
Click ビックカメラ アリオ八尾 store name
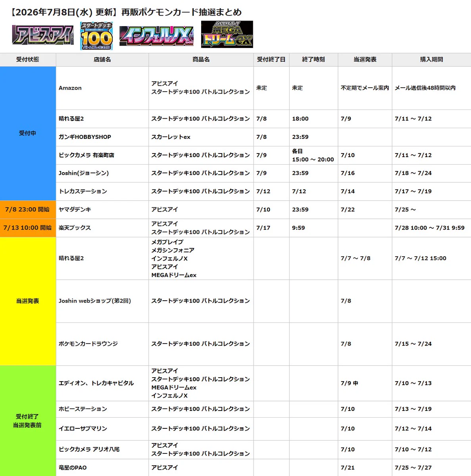coord(89,449)
